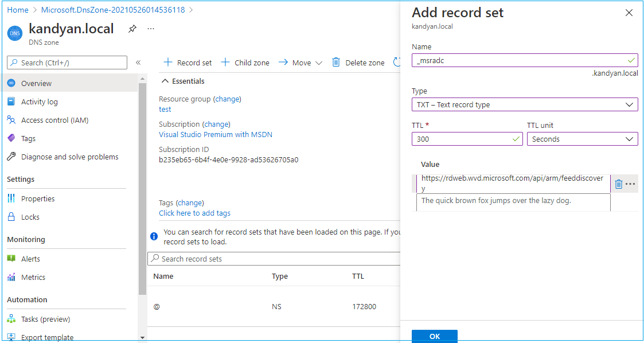Viewport: 644px width, 343px height.
Task: Open the more options ellipsis beside the pin
Action: (151, 29)
